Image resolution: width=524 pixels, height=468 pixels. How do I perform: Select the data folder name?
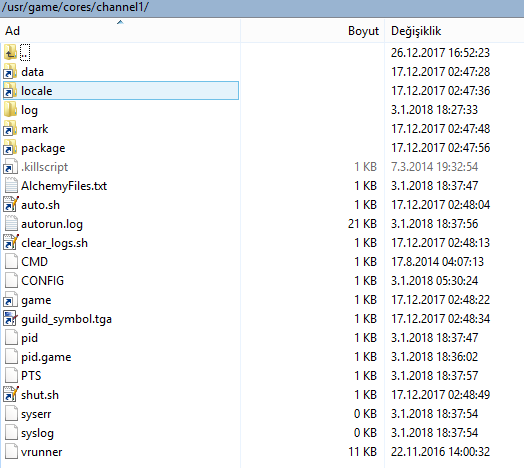(x=32, y=72)
